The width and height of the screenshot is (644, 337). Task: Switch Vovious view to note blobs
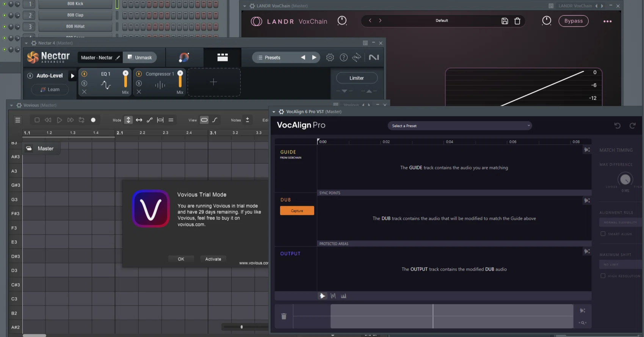point(204,120)
